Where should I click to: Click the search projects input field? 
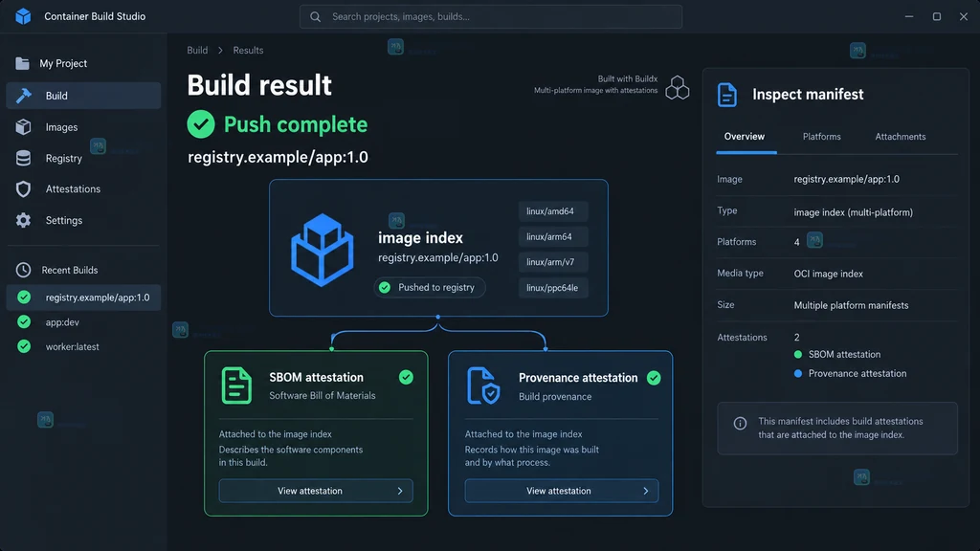coord(491,17)
